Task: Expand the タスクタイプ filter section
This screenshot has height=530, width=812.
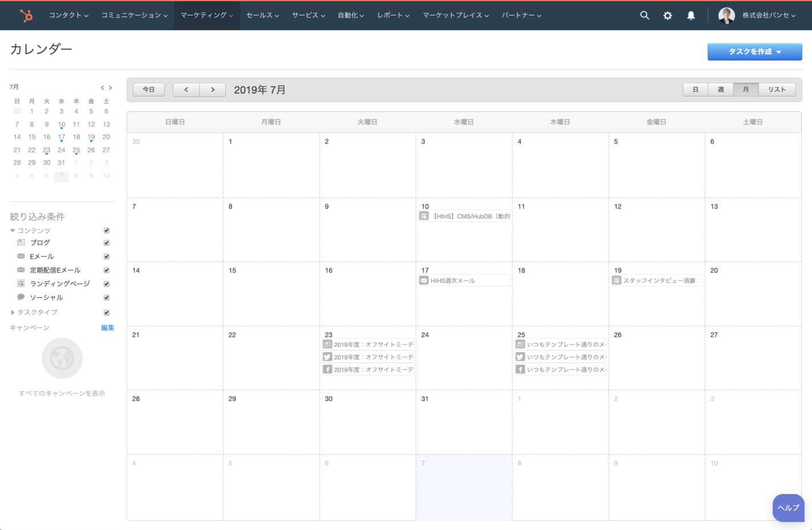Action: 13,313
